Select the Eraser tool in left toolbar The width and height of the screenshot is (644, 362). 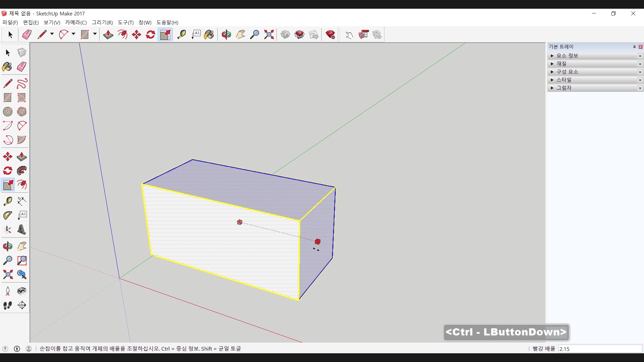coord(22,67)
